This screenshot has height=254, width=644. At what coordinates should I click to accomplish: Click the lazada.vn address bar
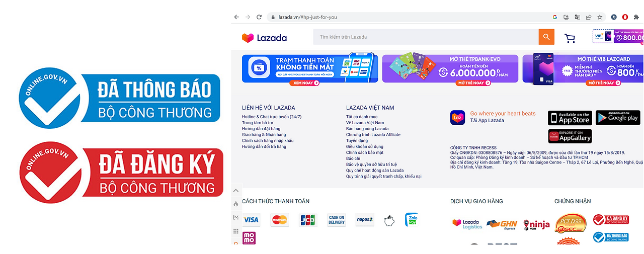(x=409, y=17)
